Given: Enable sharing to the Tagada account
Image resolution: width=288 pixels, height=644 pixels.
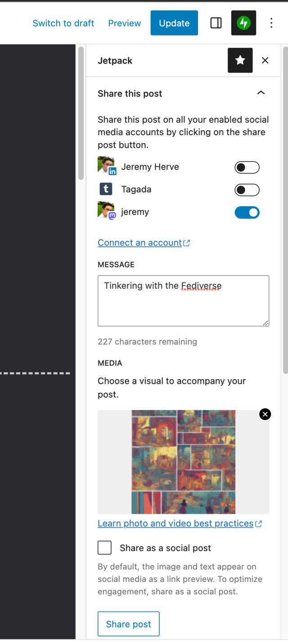Looking at the screenshot, I should (247, 190).
